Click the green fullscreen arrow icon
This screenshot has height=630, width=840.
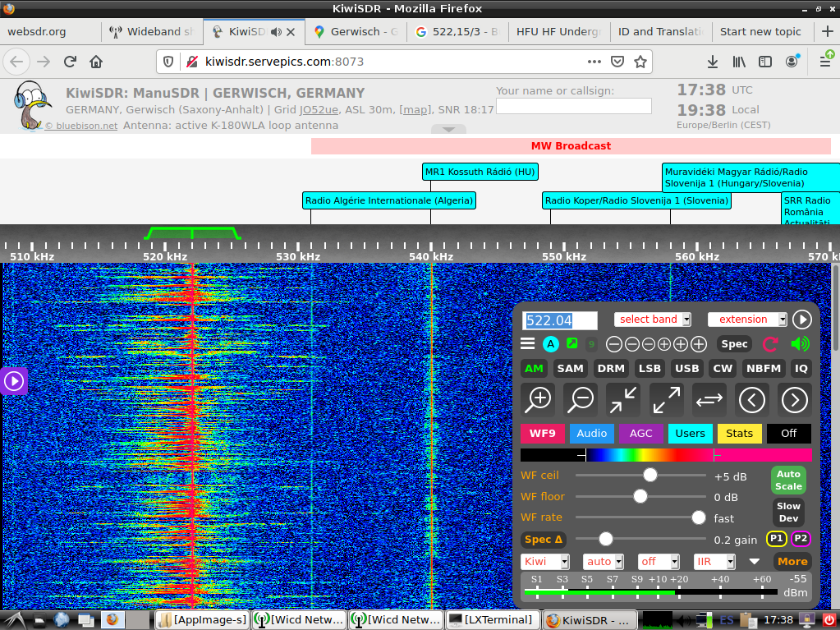click(572, 343)
